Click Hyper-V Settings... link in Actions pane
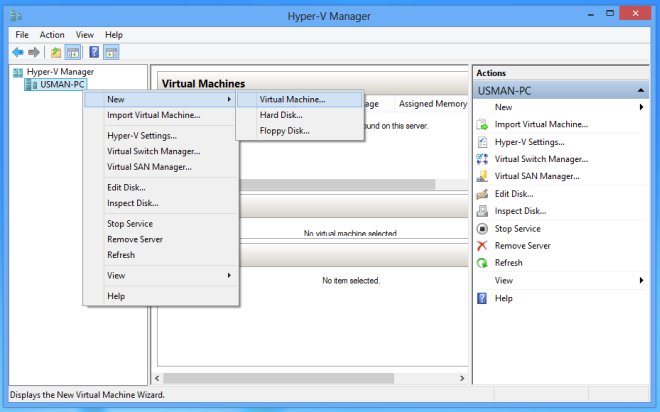 click(x=530, y=142)
